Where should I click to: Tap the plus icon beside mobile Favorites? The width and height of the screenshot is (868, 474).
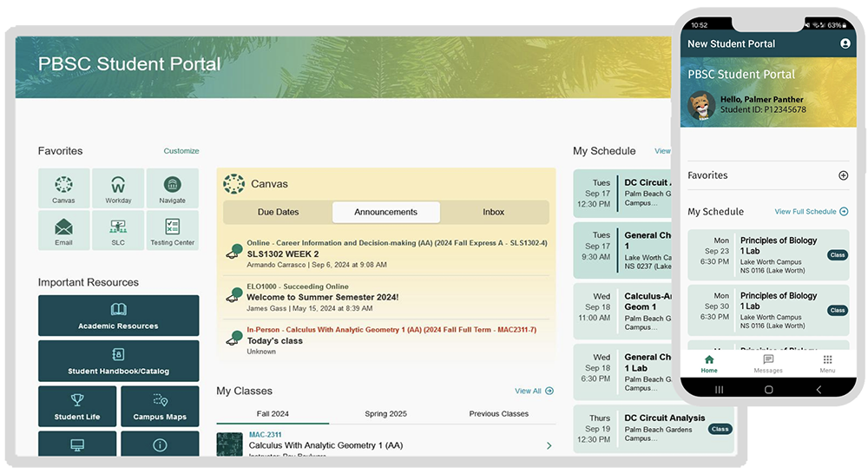(843, 175)
